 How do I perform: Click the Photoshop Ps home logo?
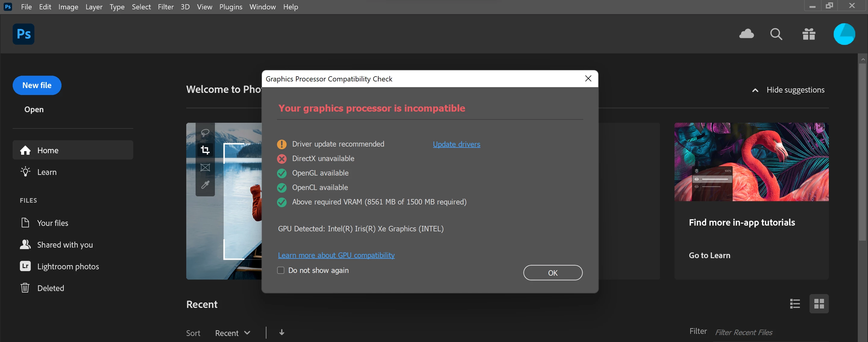point(24,34)
